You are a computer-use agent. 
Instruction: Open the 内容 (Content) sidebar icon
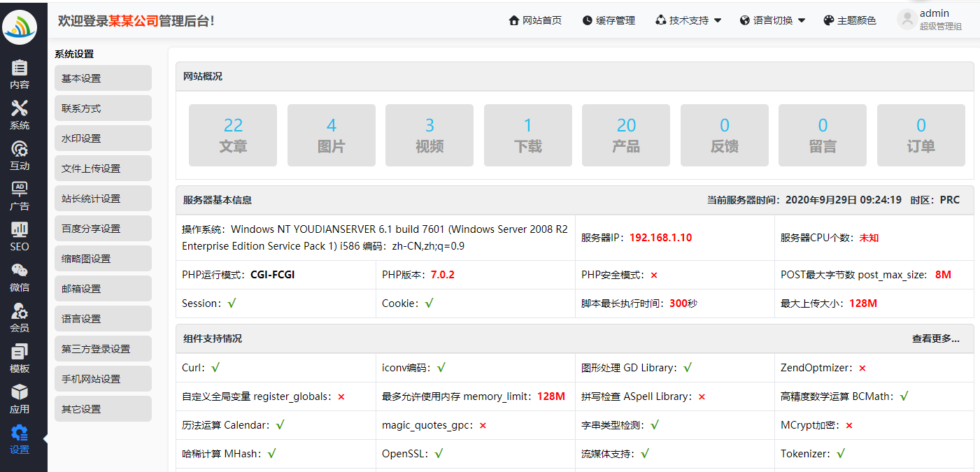(20, 75)
